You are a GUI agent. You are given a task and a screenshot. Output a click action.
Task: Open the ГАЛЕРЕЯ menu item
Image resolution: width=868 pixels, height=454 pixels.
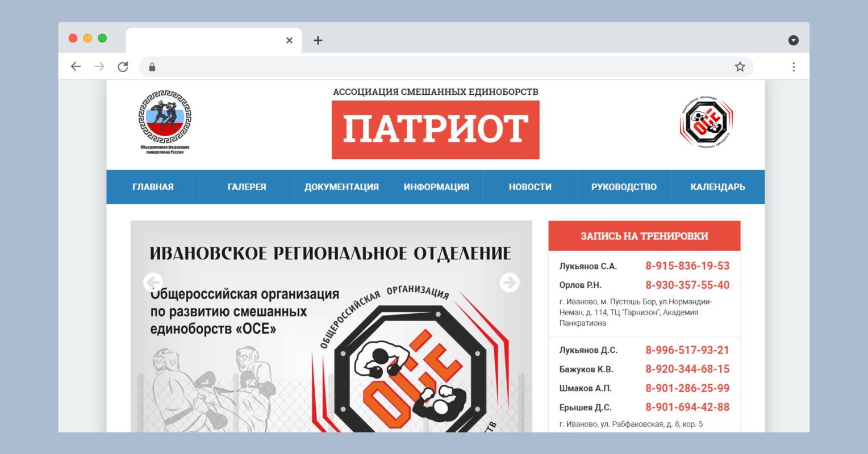247,187
